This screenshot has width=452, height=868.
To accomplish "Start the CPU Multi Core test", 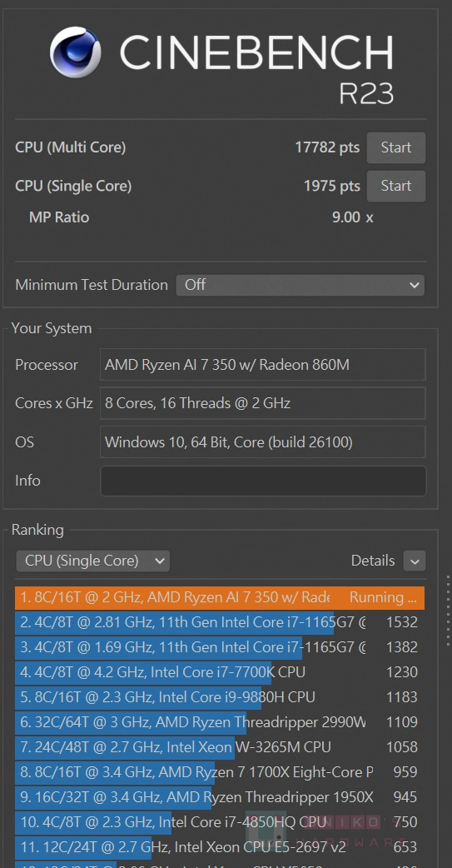I will point(396,147).
